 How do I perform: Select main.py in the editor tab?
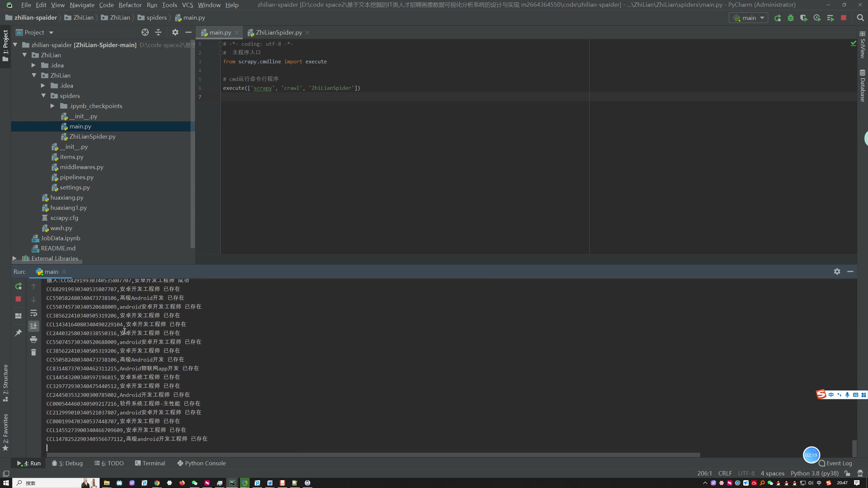pyautogui.click(x=221, y=32)
